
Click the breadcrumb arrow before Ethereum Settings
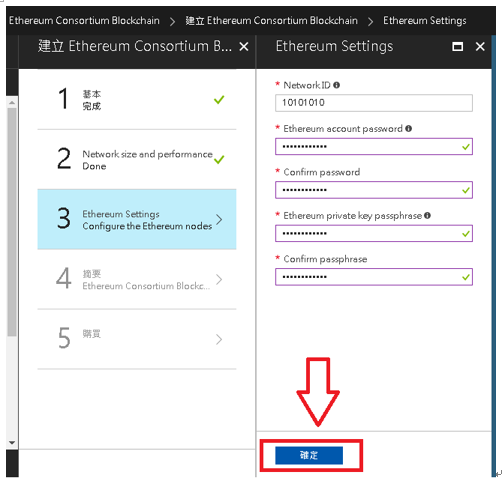pos(370,22)
